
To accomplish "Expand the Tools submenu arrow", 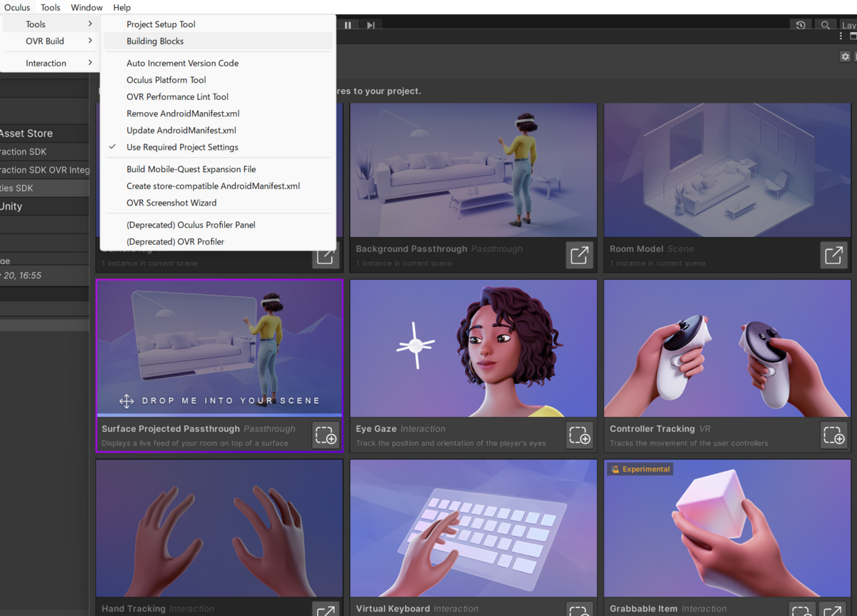I will (90, 24).
